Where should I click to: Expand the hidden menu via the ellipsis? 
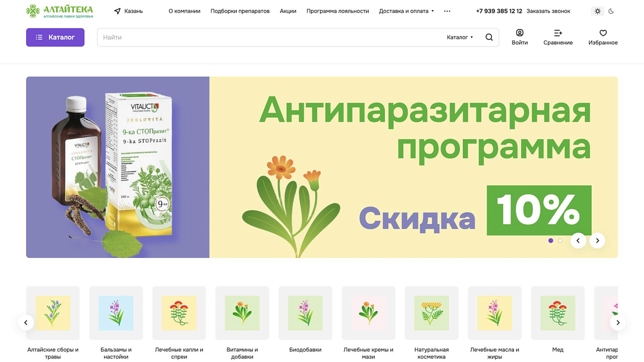point(447,11)
